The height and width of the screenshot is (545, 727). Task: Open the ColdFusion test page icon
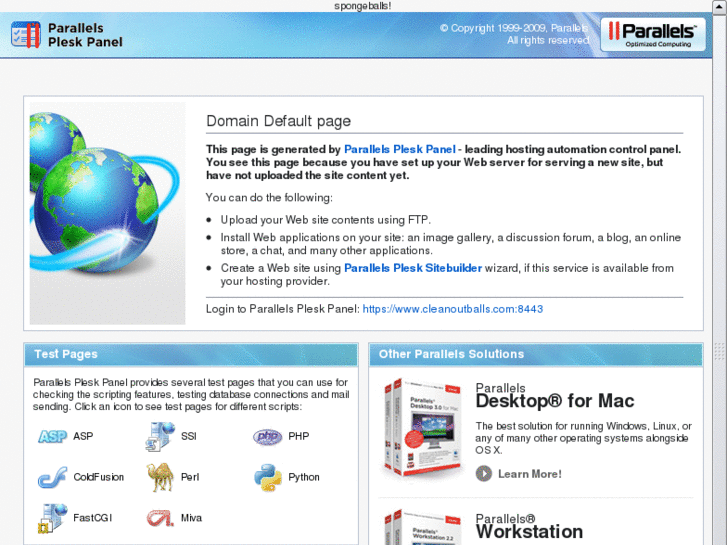(52, 477)
